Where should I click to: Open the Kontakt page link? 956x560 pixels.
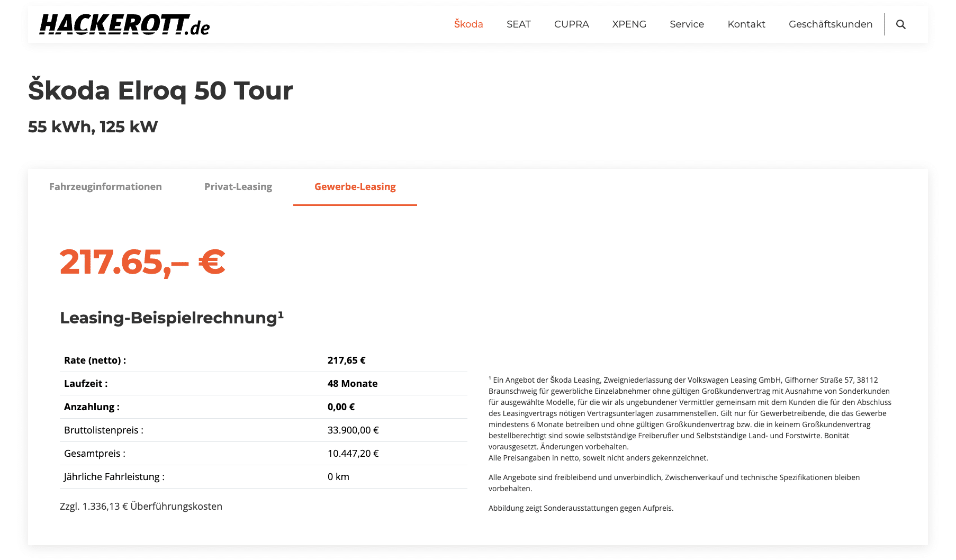tap(746, 24)
